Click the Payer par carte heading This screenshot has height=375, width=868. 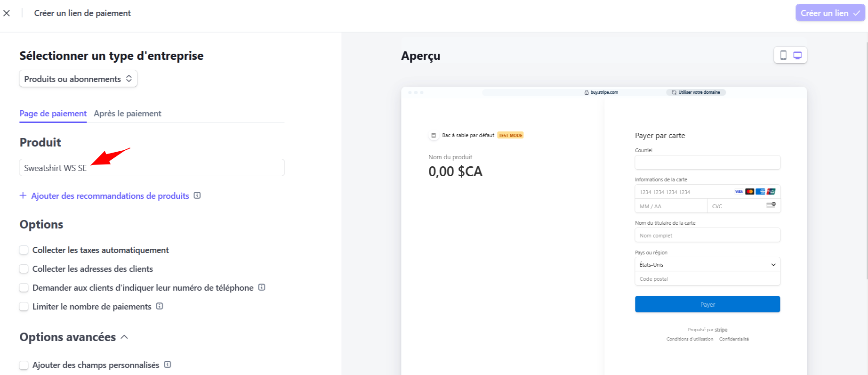tap(660, 136)
